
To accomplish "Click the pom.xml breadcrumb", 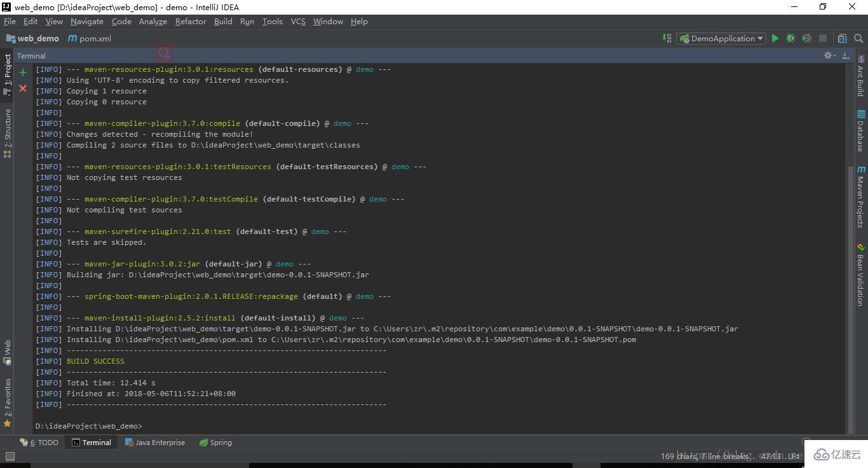I will coord(90,38).
